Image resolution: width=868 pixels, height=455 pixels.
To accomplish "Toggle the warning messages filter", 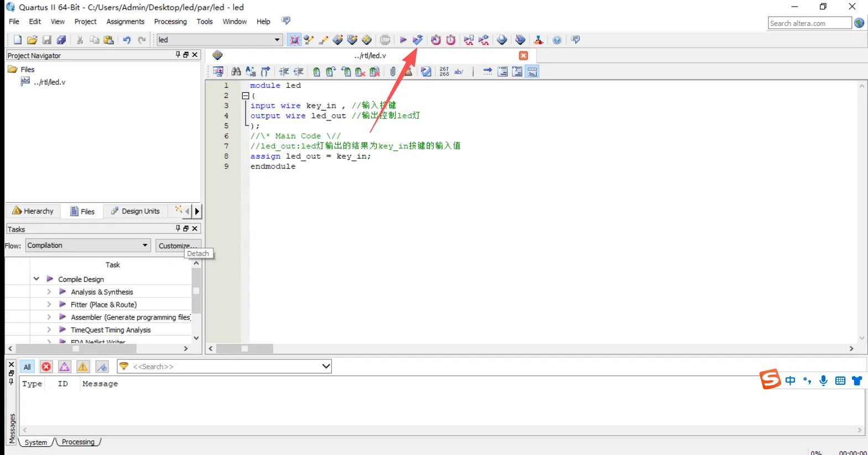I will (83, 367).
